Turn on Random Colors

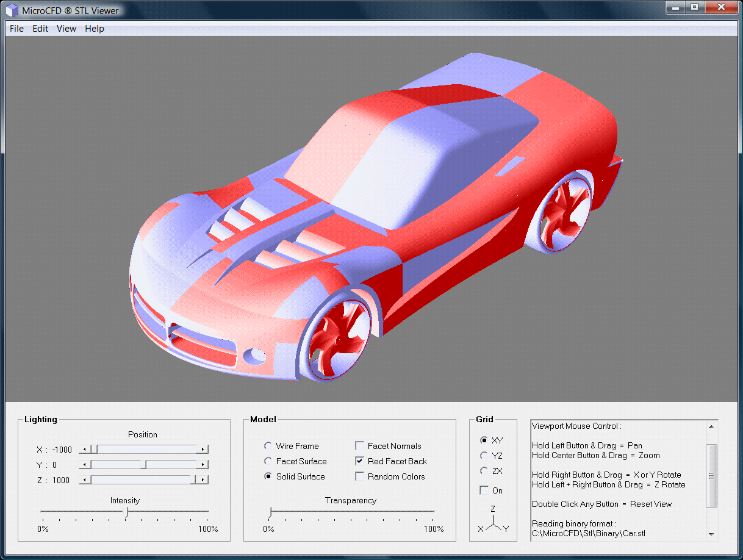[360, 476]
